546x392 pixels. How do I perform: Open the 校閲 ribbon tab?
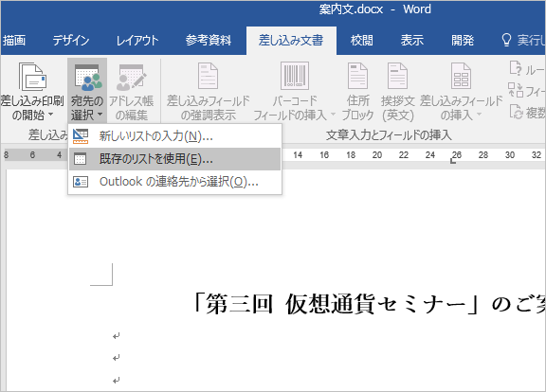[362, 41]
